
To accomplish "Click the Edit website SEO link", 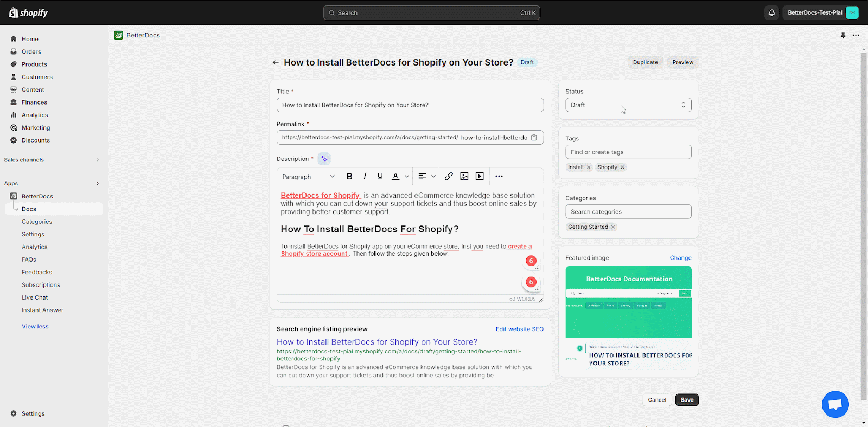I will click(519, 329).
